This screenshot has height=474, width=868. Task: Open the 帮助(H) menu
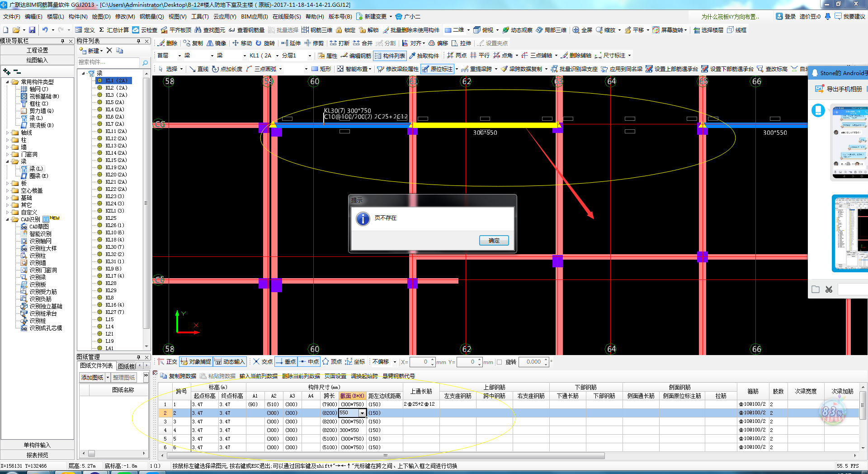point(315,17)
